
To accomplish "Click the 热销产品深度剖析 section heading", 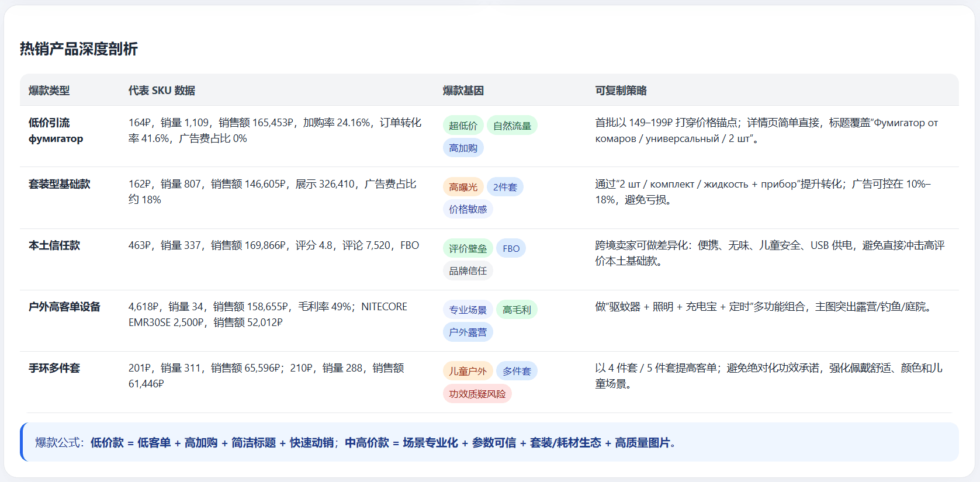I will [79, 49].
